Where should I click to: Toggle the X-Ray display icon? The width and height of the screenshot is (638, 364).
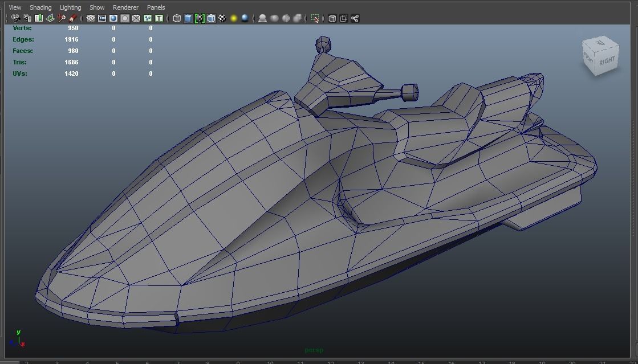(x=332, y=18)
